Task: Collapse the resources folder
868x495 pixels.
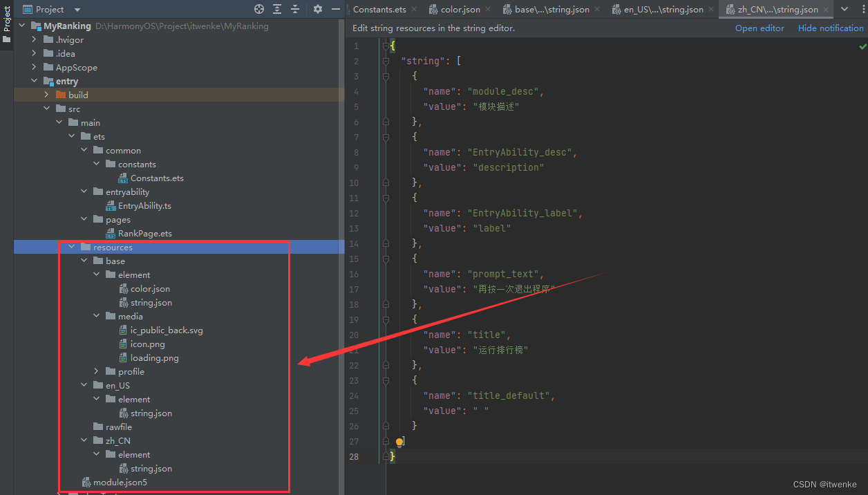Action: click(x=72, y=247)
